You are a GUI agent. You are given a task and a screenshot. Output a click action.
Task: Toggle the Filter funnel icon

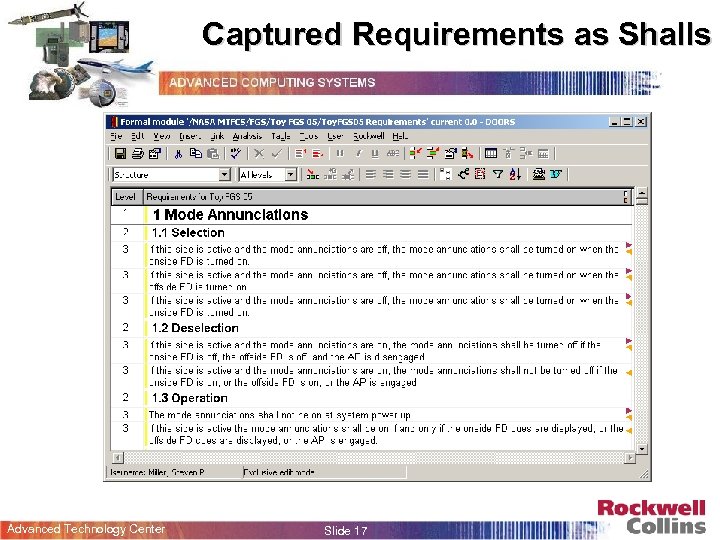pos(498,174)
